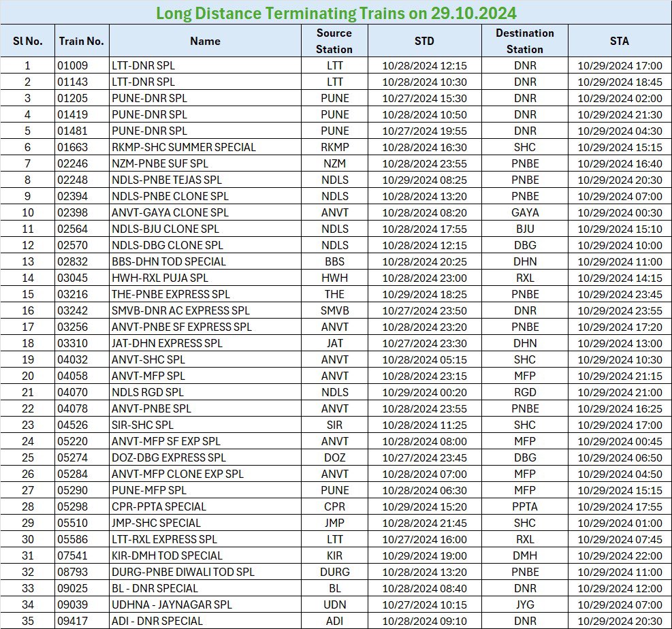Select the name "NZM-PNBE SUF SPL"

(160, 163)
